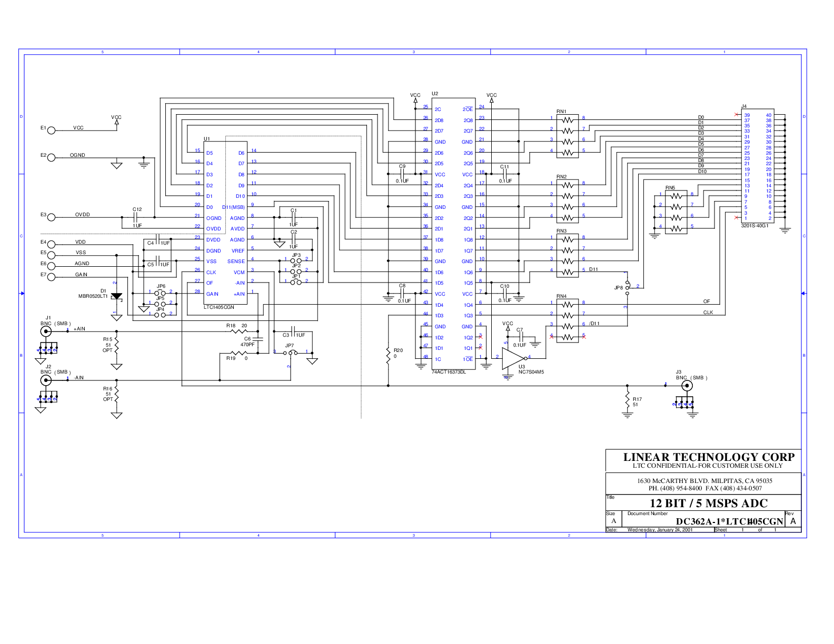Select the JP7 jumper near C3

click(x=290, y=354)
